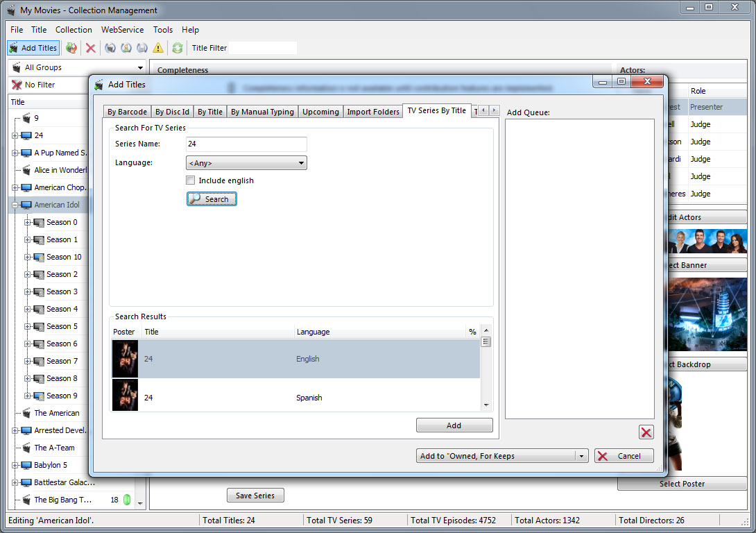Click the search results scrollbar down arrow
Image resolution: width=756 pixels, height=533 pixels.
(x=486, y=405)
